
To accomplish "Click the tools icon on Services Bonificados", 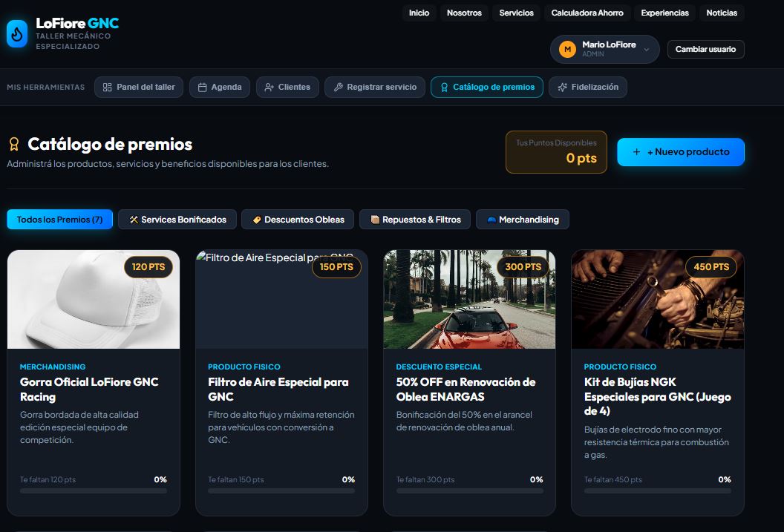I will point(134,220).
